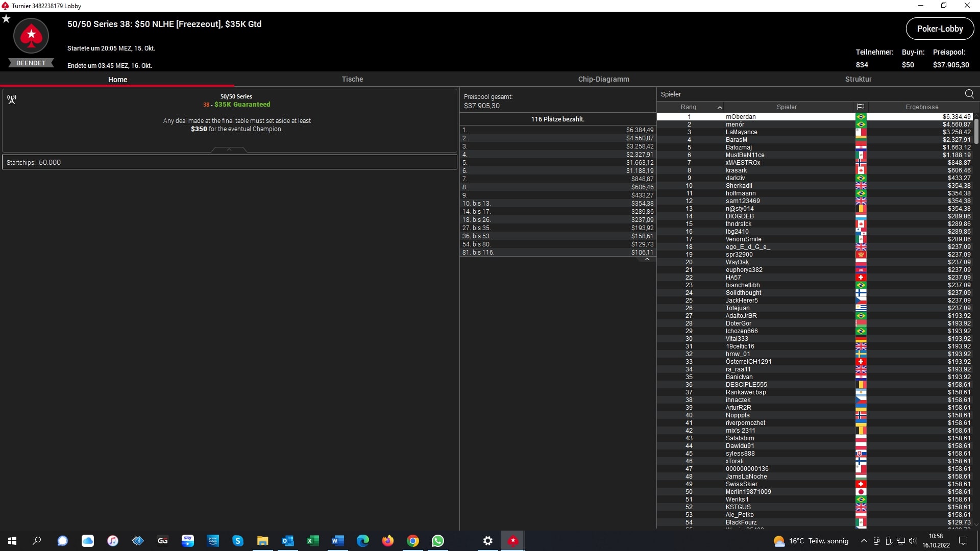Click the PokerStars taskbar icon
Screen dimensions: 980x551
pyautogui.click(x=513, y=541)
